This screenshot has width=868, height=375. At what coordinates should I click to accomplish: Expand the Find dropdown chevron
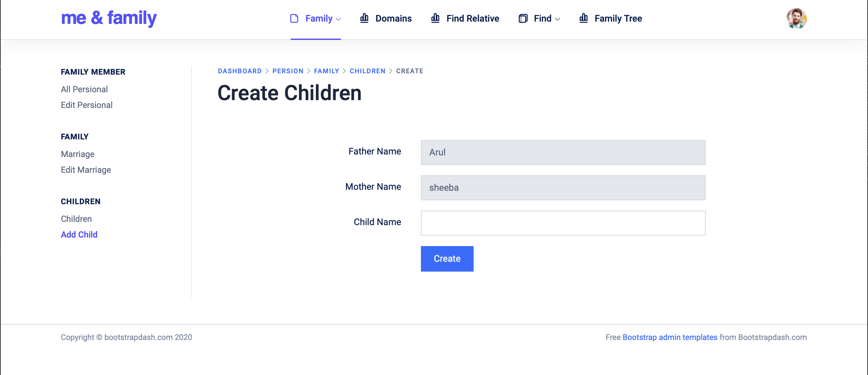[x=557, y=19]
